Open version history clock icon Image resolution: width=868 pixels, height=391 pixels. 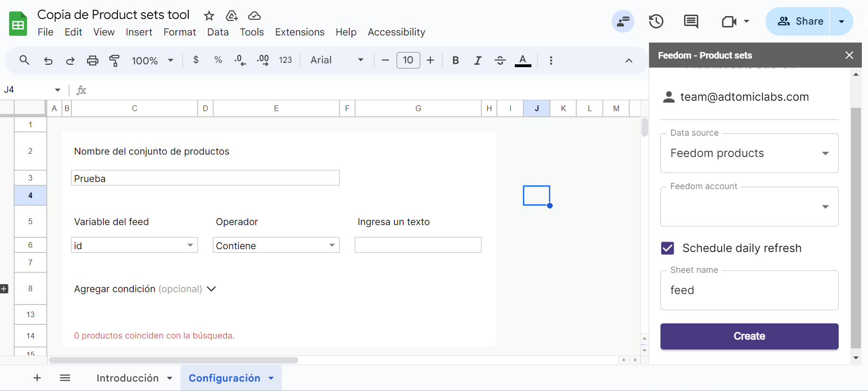coord(656,21)
